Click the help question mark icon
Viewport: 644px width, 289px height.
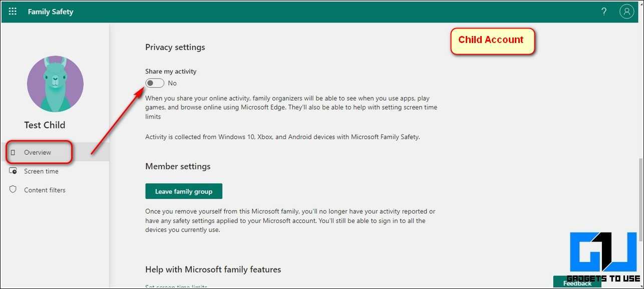pyautogui.click(x=604, y=11)
